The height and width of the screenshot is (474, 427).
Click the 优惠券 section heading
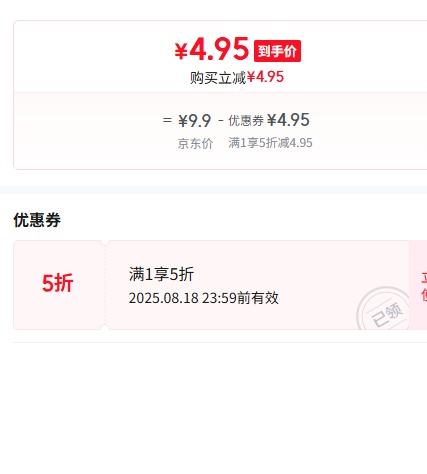(x=37, y=220)
